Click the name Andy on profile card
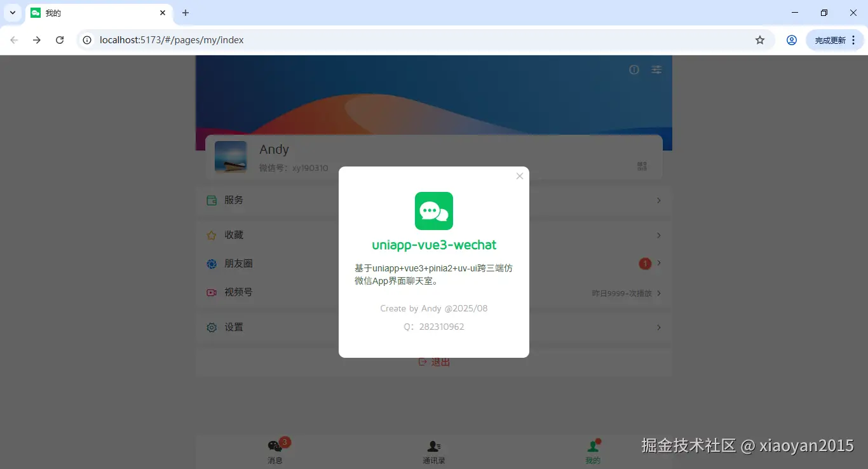 [x=274, y=149]
